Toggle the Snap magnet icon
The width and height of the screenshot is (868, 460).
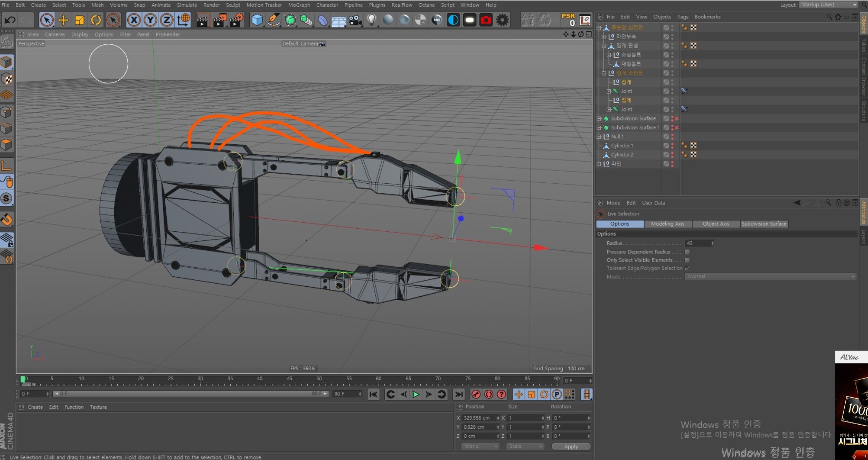tap(7, 219)
